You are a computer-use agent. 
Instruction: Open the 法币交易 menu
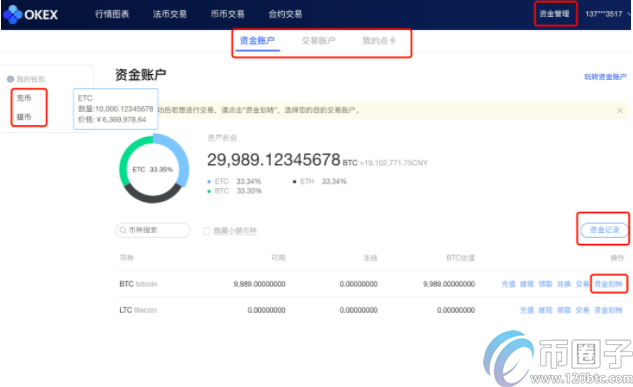pos(170,14)
